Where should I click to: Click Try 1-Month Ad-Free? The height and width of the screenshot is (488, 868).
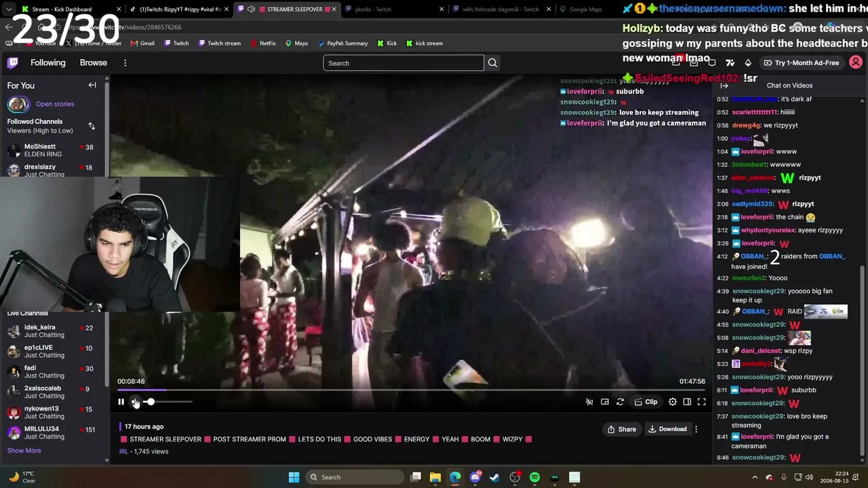tap(801, 63)
